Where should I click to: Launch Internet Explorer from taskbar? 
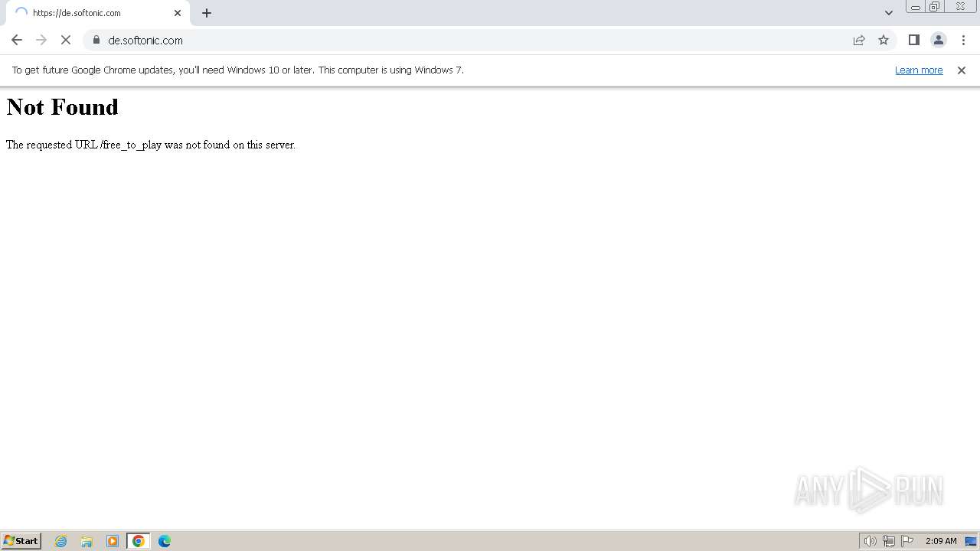[x=61, y=541]
